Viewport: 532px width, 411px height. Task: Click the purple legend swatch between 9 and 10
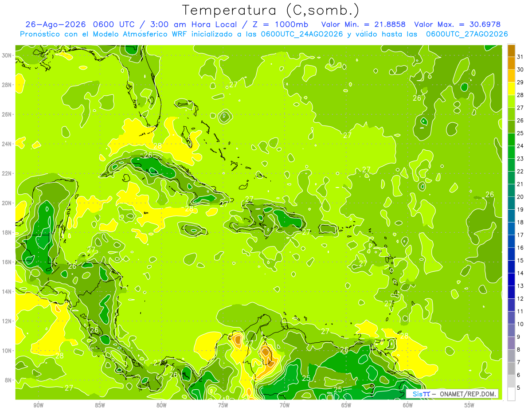tap(511, 330)
